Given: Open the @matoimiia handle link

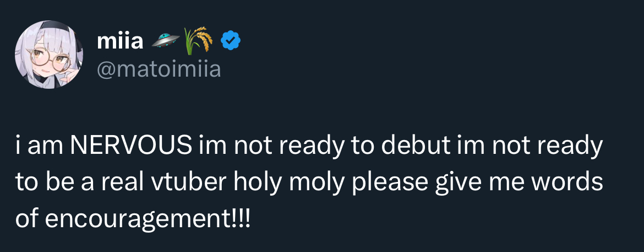Looking at the screenshot, I should pos(159,69).
